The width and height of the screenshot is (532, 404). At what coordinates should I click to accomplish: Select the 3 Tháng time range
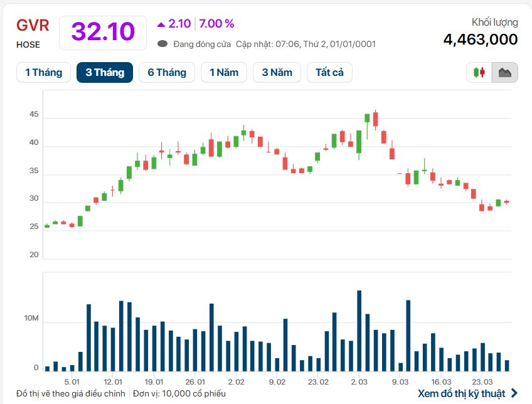(105, 72)
